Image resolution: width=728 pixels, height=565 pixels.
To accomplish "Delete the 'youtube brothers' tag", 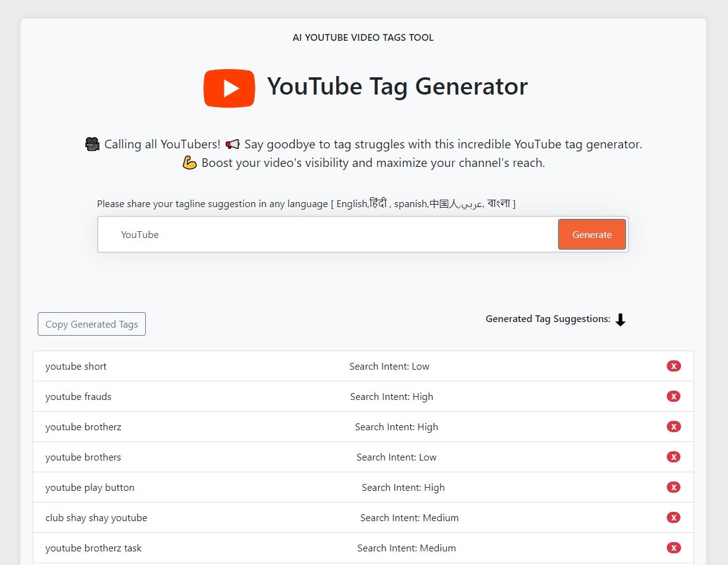I will [x=673, y=457].
